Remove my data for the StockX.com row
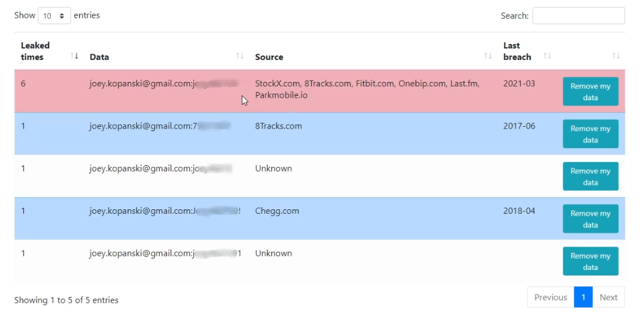Image resolution: width=644 pixels, height=314 pixels. pyautogui.click(x=590, y=91)
